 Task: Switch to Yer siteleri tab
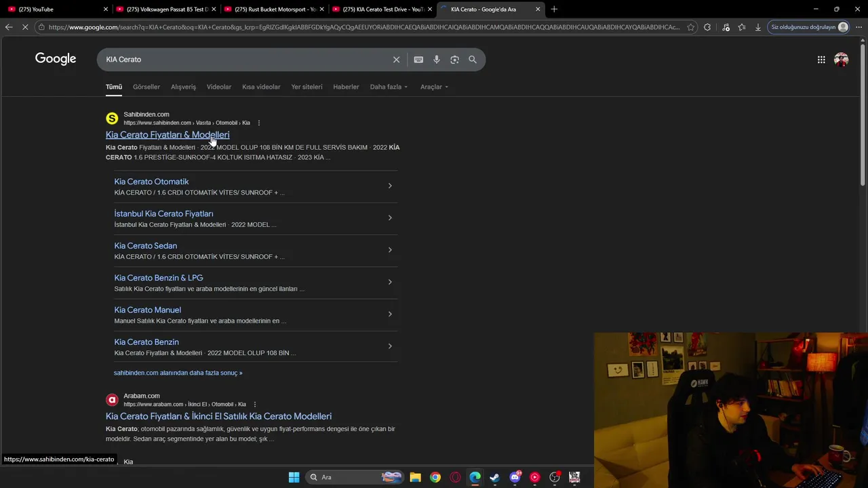point(307,87)
